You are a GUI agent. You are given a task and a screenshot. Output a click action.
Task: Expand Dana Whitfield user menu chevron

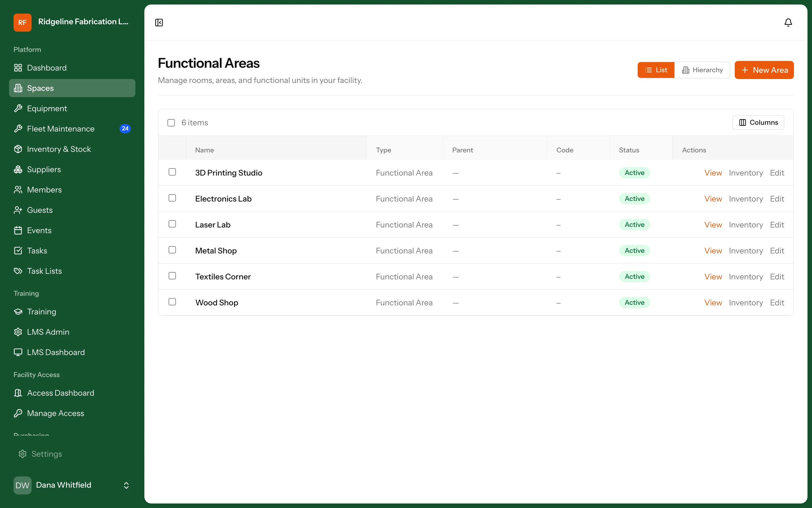pyautogui.click(x=126, y=485)
